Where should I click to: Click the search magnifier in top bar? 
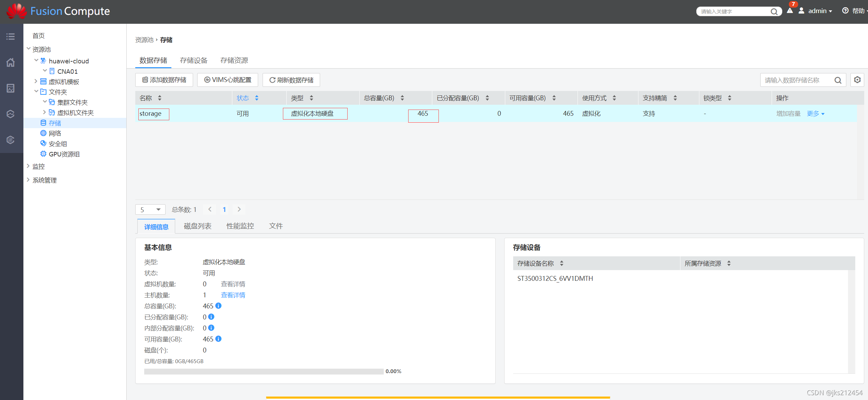pos(774,12)
